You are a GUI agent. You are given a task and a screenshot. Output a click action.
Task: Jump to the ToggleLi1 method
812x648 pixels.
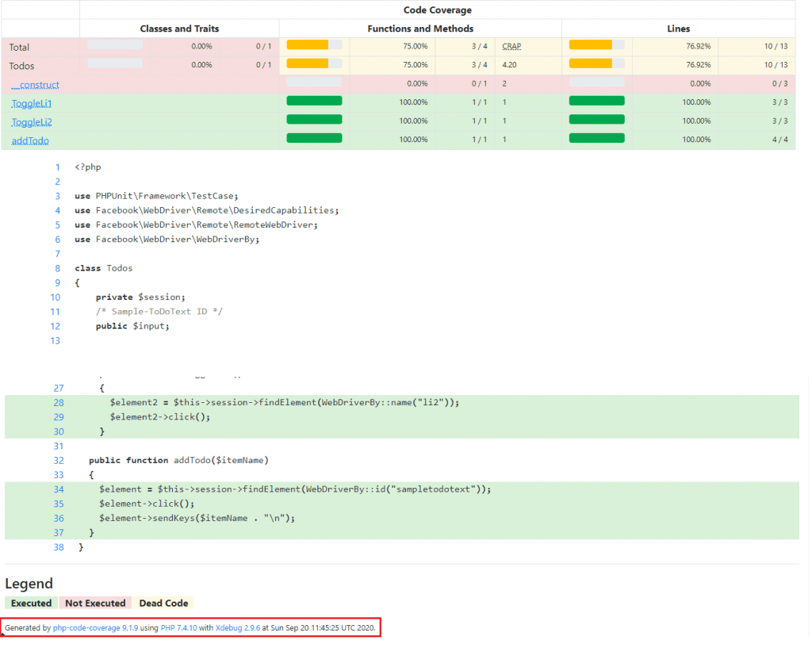[32, 103]
